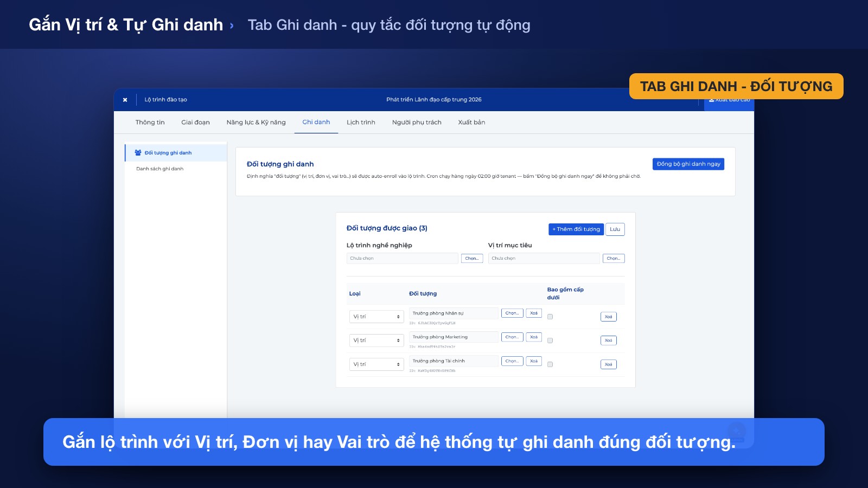Screen dimensions: 868x488
Task: Click the ID text under Trưởng phòng Tài chính
Action: click(x=432, y=371)
